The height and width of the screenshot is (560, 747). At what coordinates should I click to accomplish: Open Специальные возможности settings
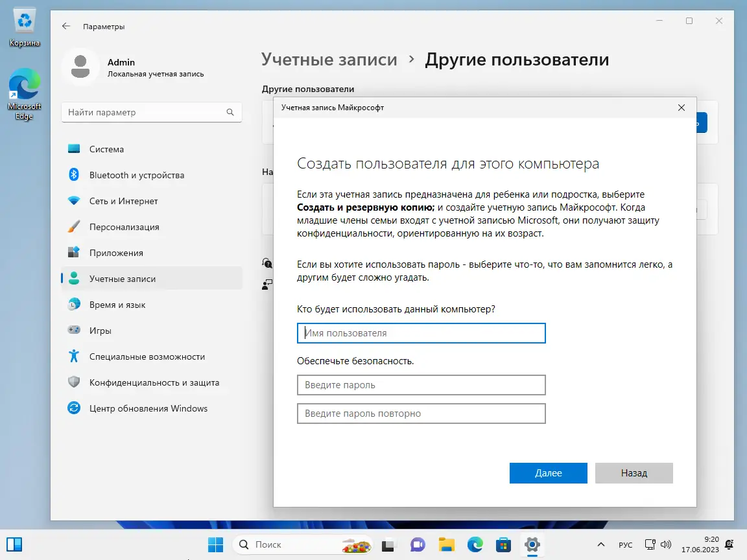tap(144, 356)
